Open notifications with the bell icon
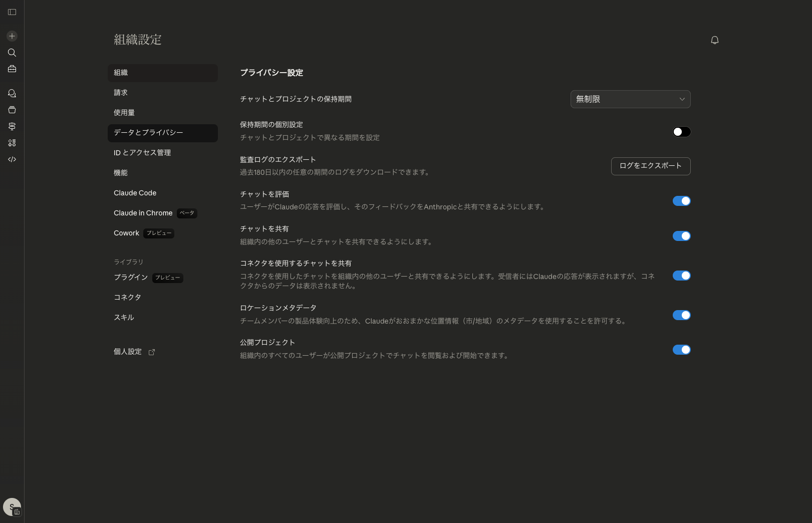 (715, 40)
